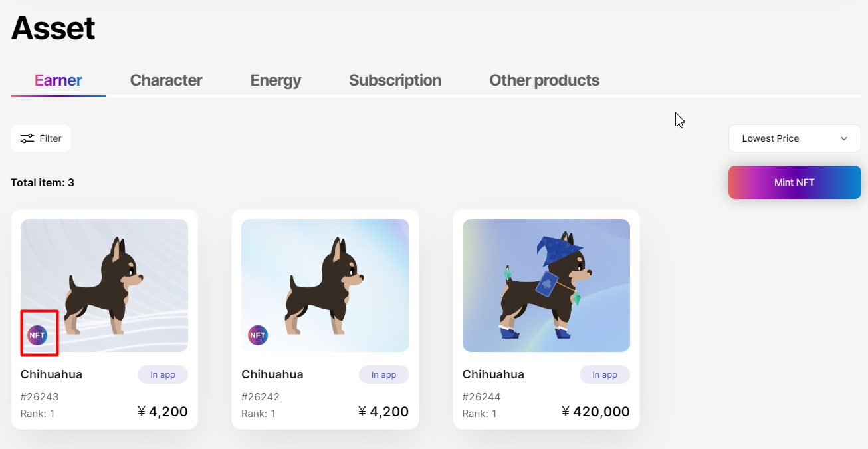Click the ¥420,000 price on #26244

point(596,412)
